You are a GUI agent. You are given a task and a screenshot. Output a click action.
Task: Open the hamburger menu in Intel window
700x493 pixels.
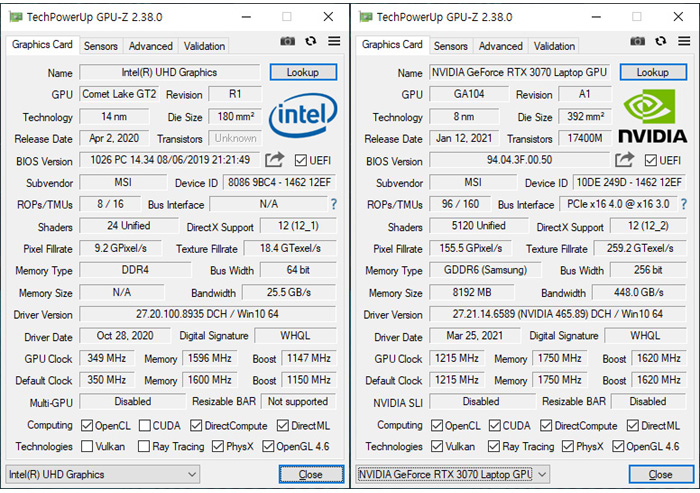tap(334, 41)
